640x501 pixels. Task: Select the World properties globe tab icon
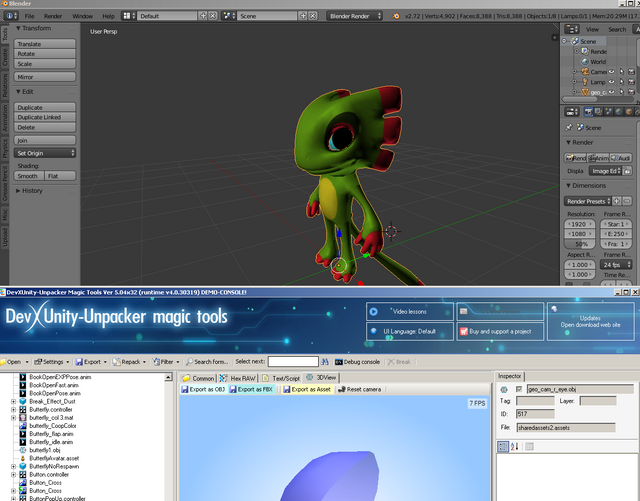[x=618, y=111]
